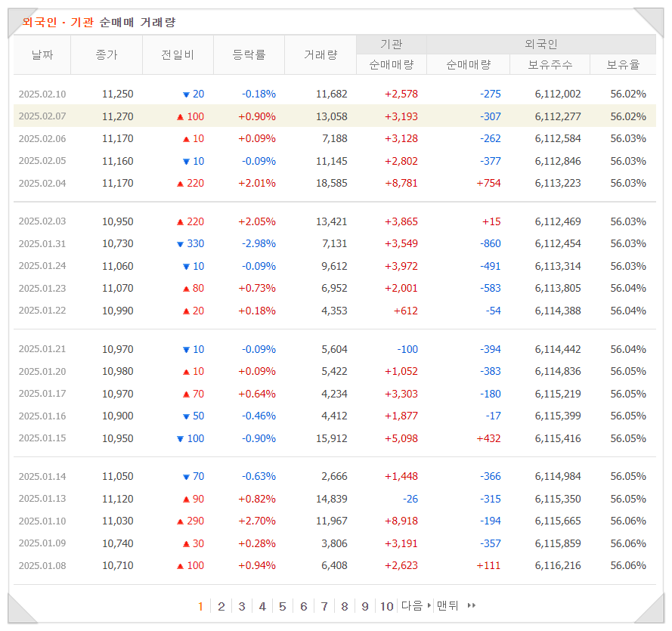This screenshot has height=631, width=672.
Task: Click the +0.94% change rate value
Action: click(257, 565)
